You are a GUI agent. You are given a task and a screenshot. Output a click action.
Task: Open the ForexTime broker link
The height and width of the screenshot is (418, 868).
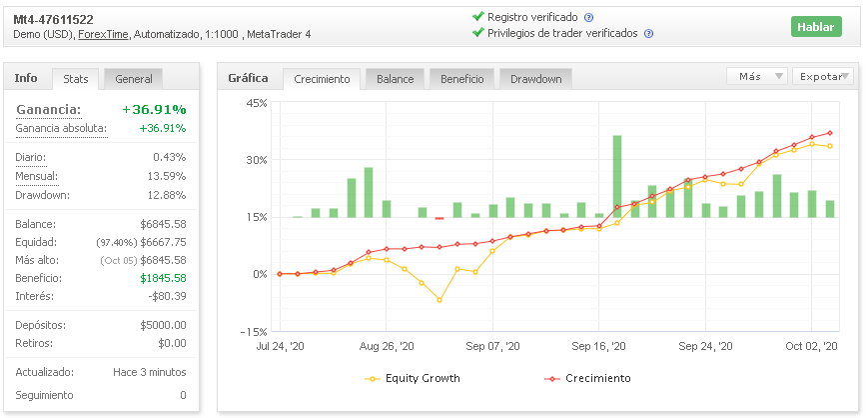pyautogui.click(x=103, y=34)
